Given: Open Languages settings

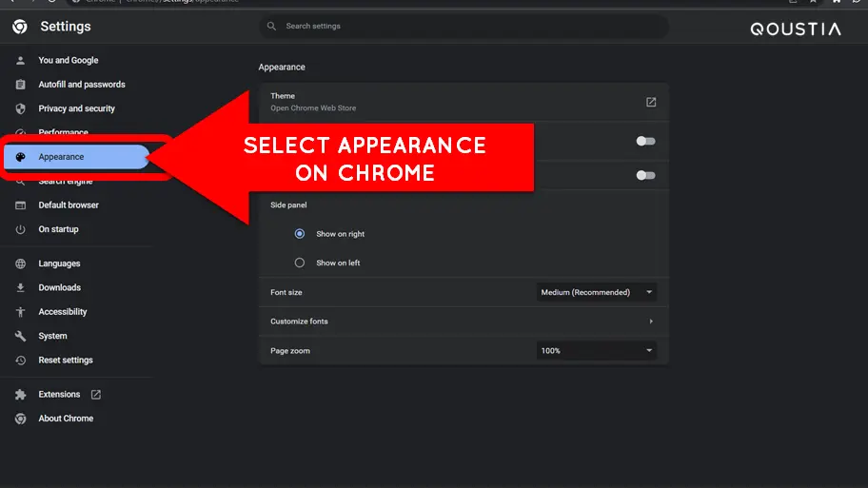Looking at the screenshot, I should 59,264.
